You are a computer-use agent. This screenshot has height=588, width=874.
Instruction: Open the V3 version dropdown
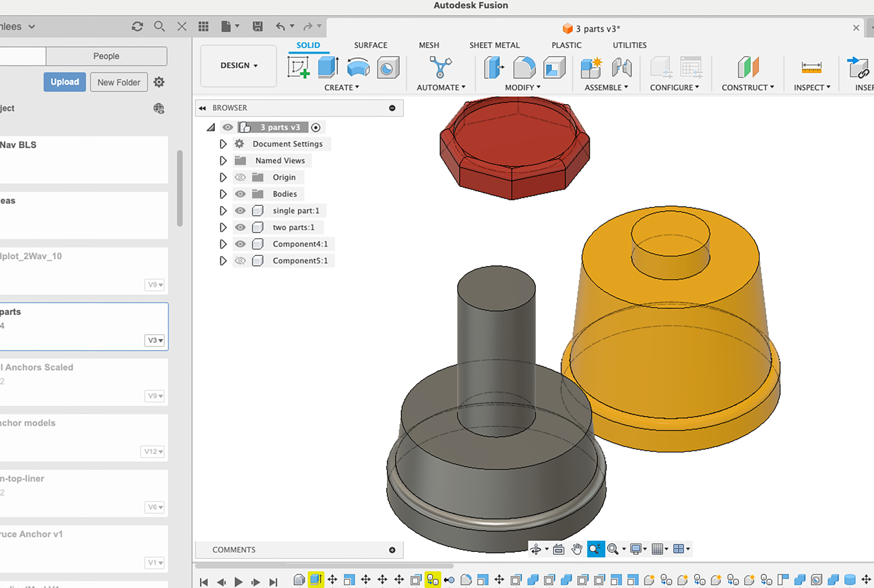coord(155,340)
